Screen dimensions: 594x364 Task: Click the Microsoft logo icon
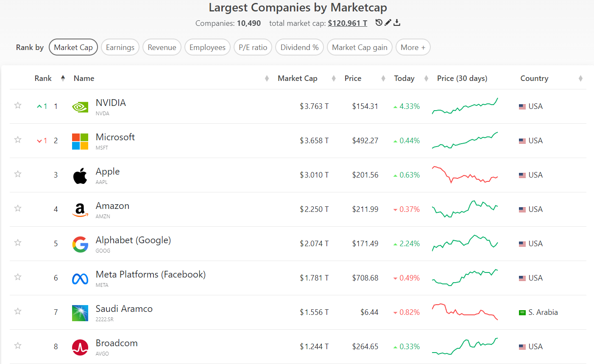coord(80,142)
